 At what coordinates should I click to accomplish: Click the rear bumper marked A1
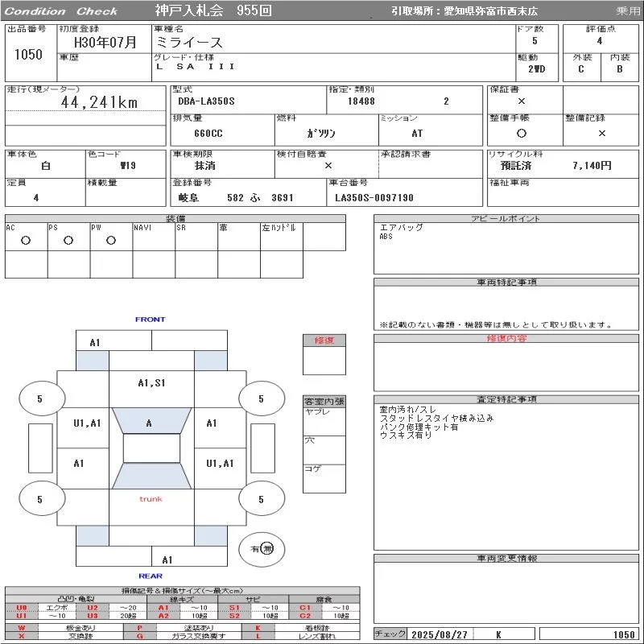click(x=167, y=559)
